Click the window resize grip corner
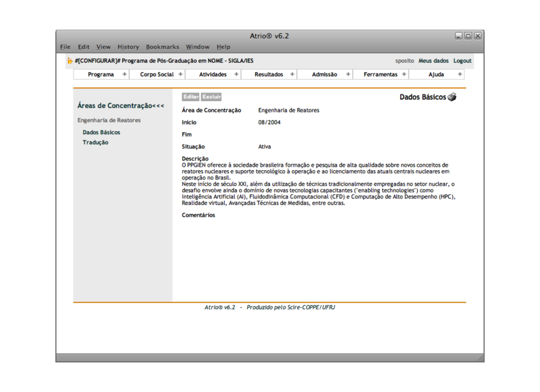Image resolution: width=540 pixels, height=392 pixels. 480,358
